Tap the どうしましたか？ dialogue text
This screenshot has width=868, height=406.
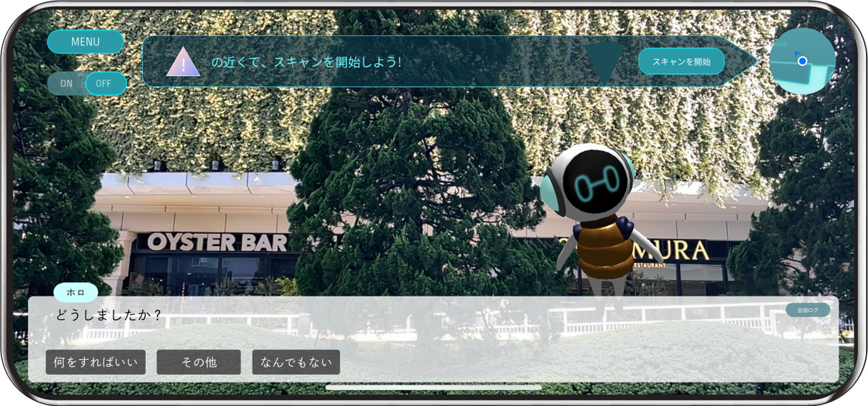click(109, 315)
